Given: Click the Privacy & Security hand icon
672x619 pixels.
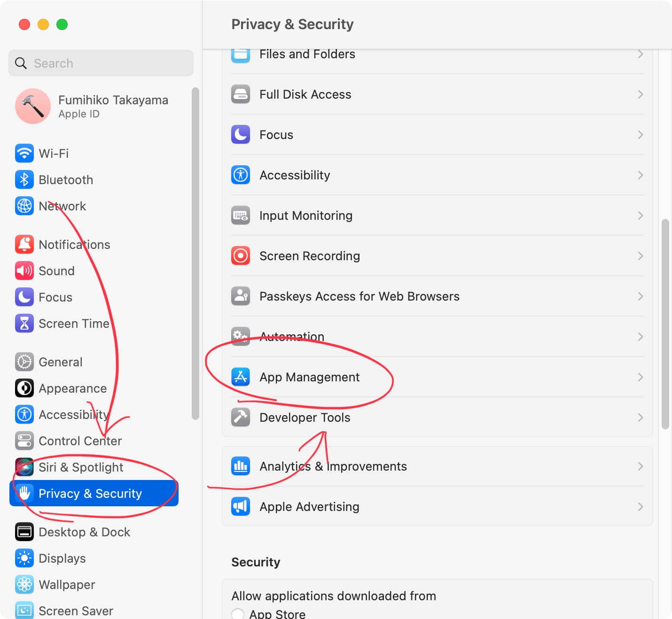Looking at the screenshot, I should [x=24, y=493].
